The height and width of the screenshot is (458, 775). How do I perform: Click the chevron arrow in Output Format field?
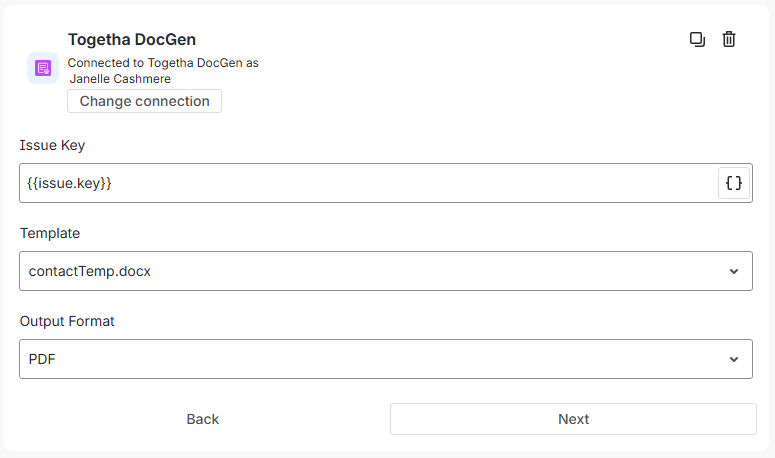coord(734,359)
